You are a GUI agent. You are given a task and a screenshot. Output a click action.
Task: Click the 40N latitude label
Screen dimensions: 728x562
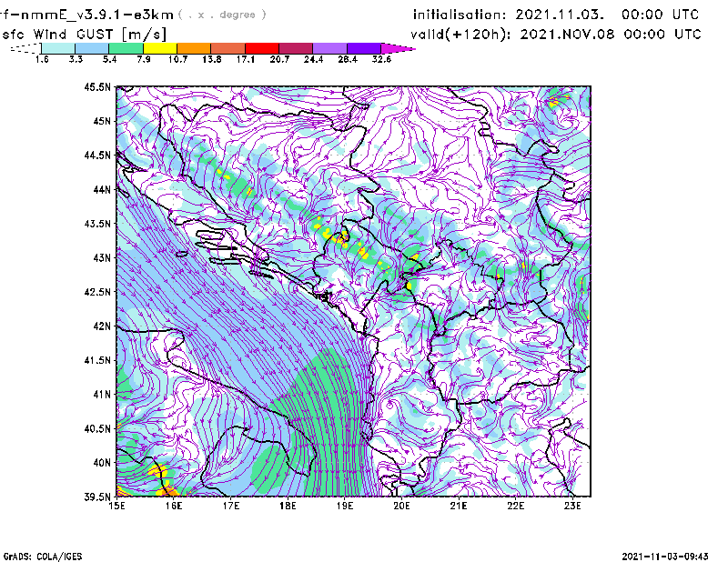pos(102,463)
